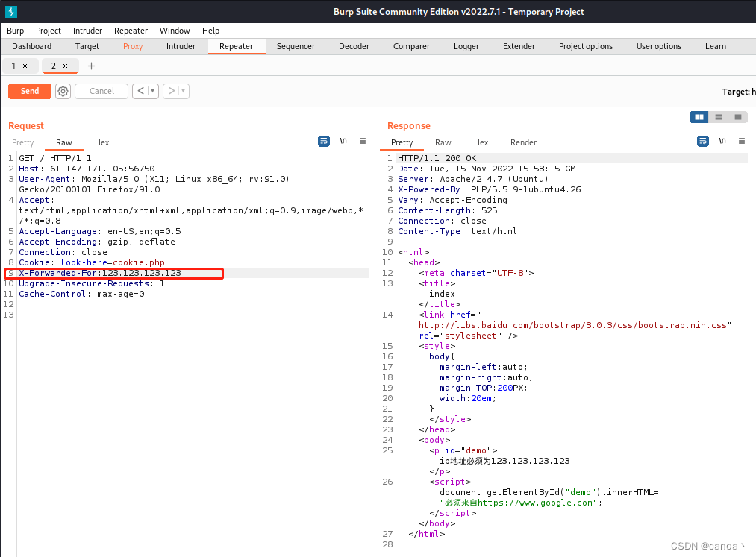Send the request
Viewport: 756px width, 557px height.
point(30,91)
